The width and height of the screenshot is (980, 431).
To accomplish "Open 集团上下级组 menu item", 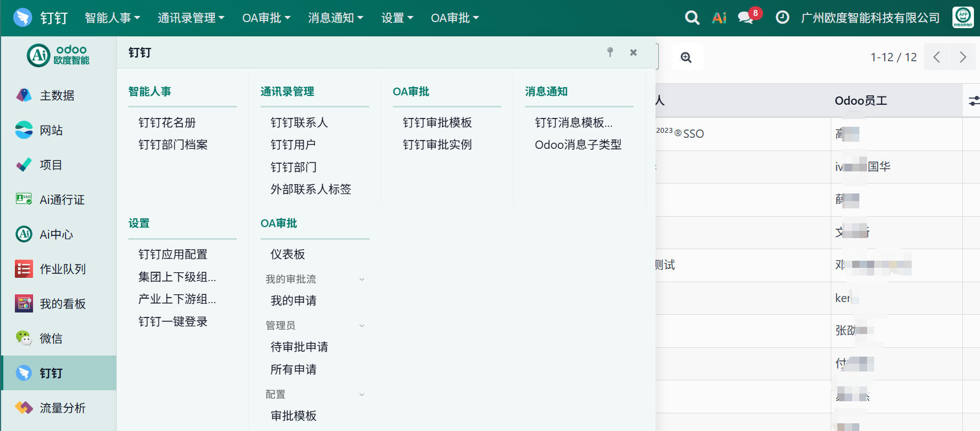I will point(177,277).
